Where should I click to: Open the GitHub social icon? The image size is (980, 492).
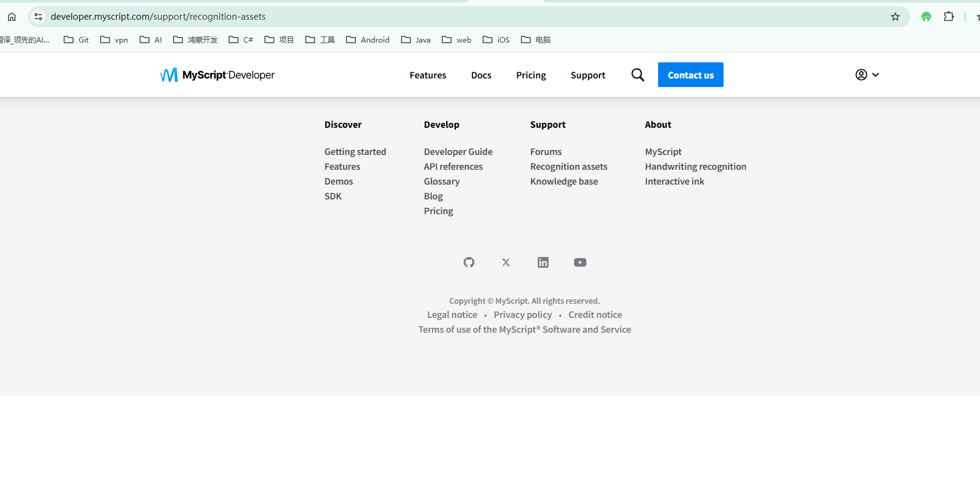[x=469, y=262]
